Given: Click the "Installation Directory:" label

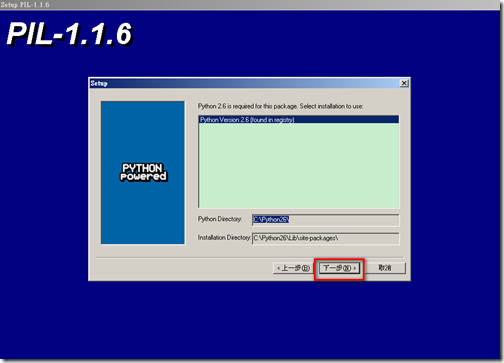Looking at the screenshot, I should tap(224, 238).
